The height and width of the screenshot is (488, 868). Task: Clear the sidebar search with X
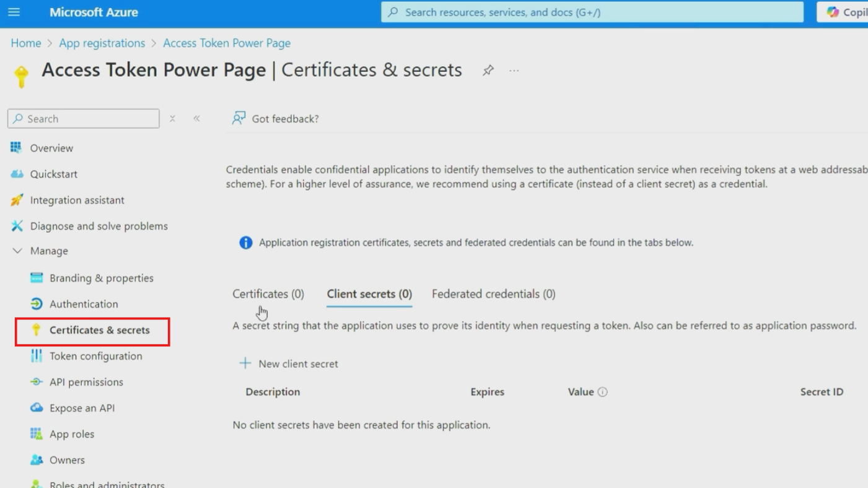[x=172, y=118]
